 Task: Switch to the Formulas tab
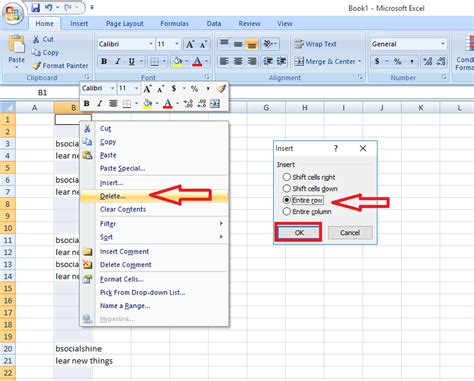(174, 24)
